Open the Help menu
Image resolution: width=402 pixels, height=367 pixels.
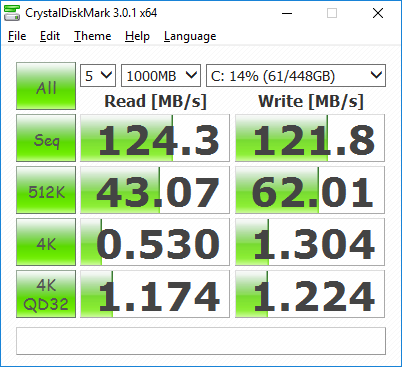(x=137, y=36)
